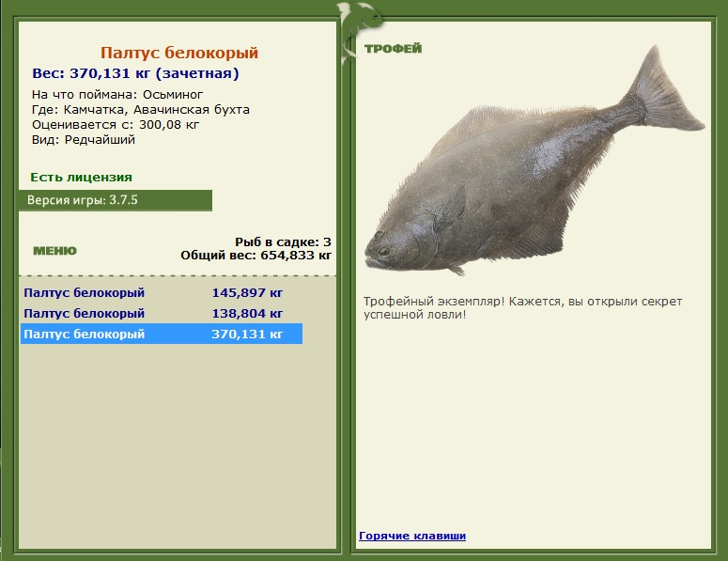Open the МЕНЮ menu
This screenshot has height=561, width=728.
coord(54,251)
